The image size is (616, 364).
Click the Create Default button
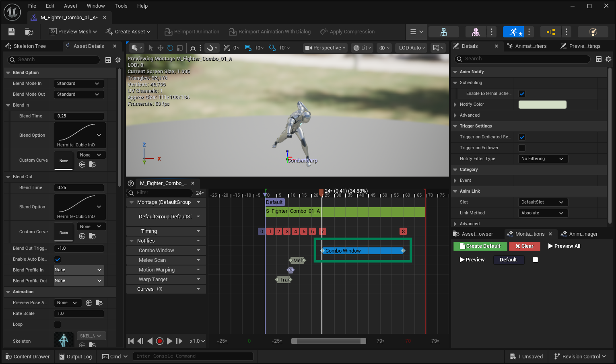480,246
